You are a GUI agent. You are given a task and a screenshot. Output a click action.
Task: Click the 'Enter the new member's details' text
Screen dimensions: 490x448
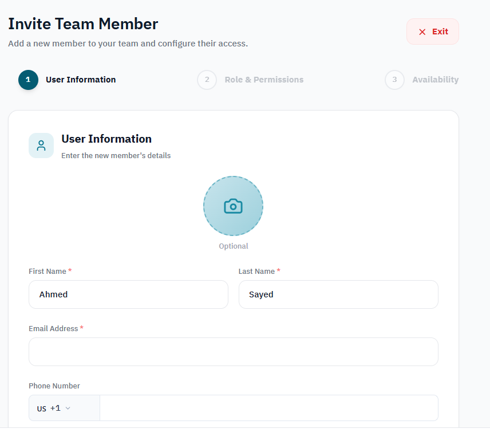pos(116,155)
